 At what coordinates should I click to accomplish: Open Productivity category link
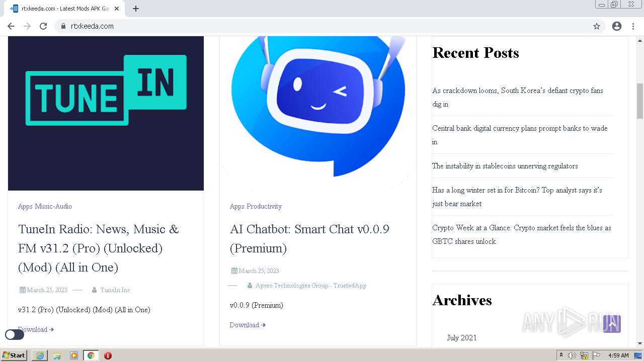[x=264, y=206]
